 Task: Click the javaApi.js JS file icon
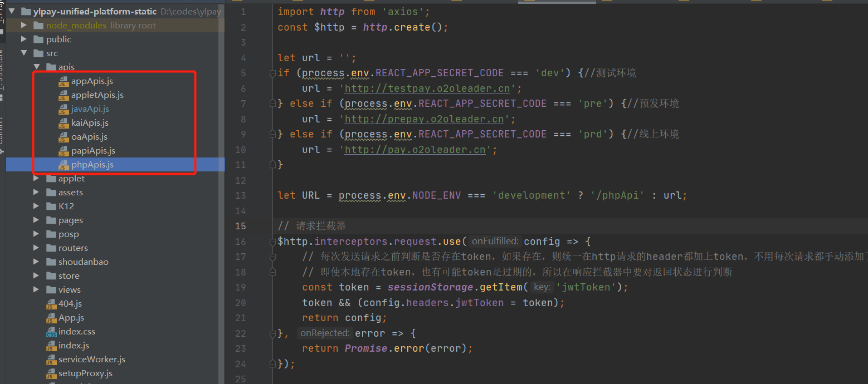(x=64, y=109)
